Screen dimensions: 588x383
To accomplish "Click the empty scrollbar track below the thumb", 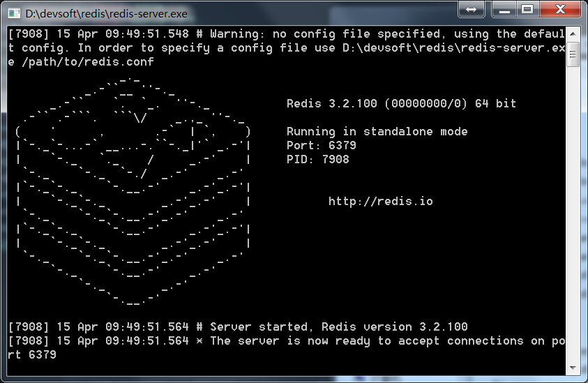I will coord(573,213).
